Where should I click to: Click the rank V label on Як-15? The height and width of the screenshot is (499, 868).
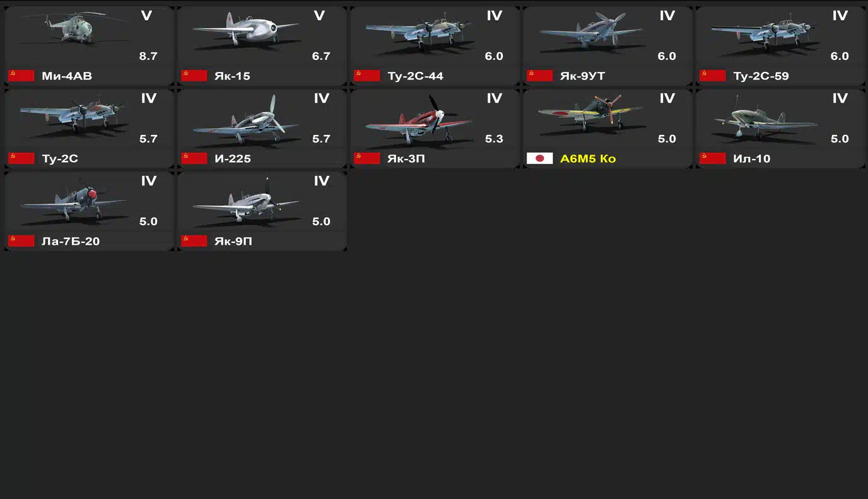point(319,16)
